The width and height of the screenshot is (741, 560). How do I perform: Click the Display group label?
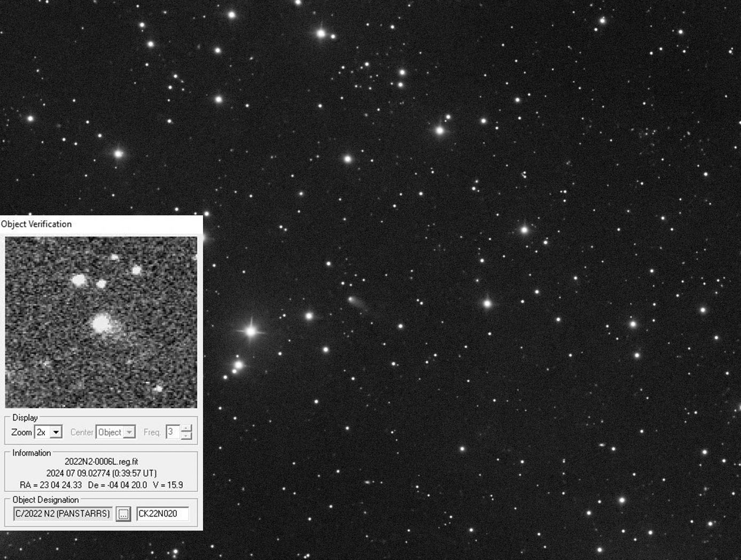pyautogui.click(x=25, y=417)
